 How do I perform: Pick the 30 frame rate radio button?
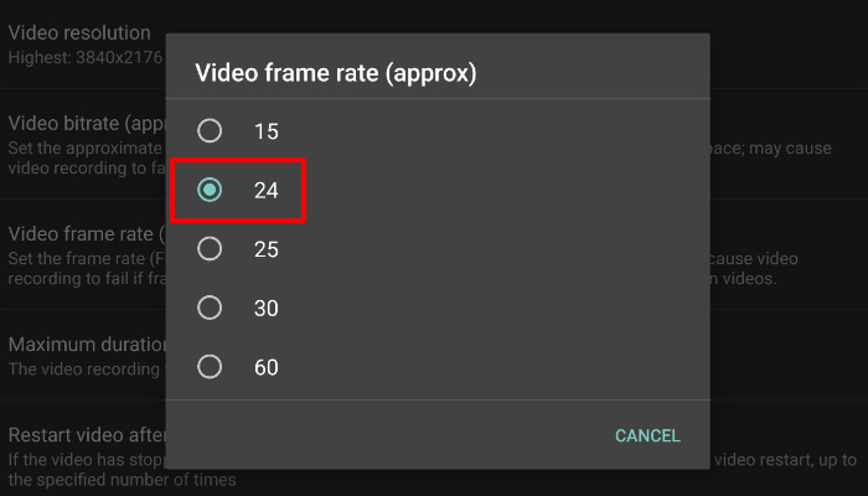(x=210, y=308)
